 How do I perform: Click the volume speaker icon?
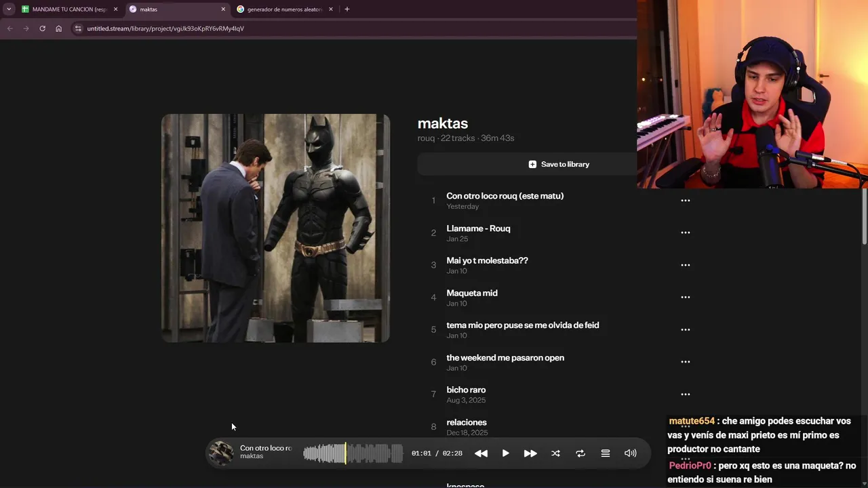(x=631, y=453)
